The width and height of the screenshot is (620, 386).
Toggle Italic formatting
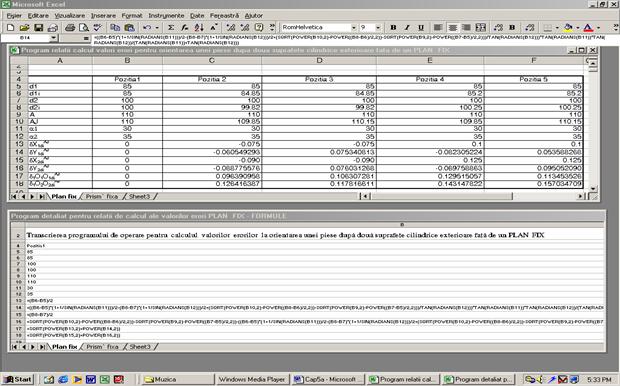pos(407,27)
